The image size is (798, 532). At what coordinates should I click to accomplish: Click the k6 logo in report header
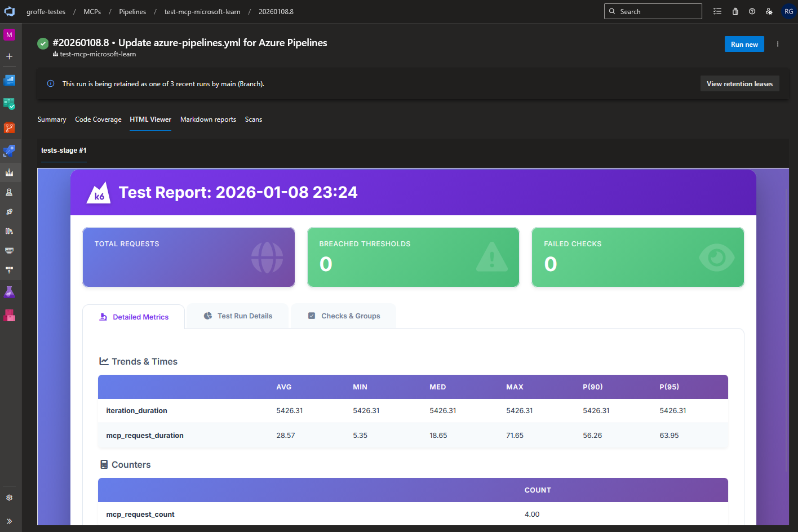(99, 193)
